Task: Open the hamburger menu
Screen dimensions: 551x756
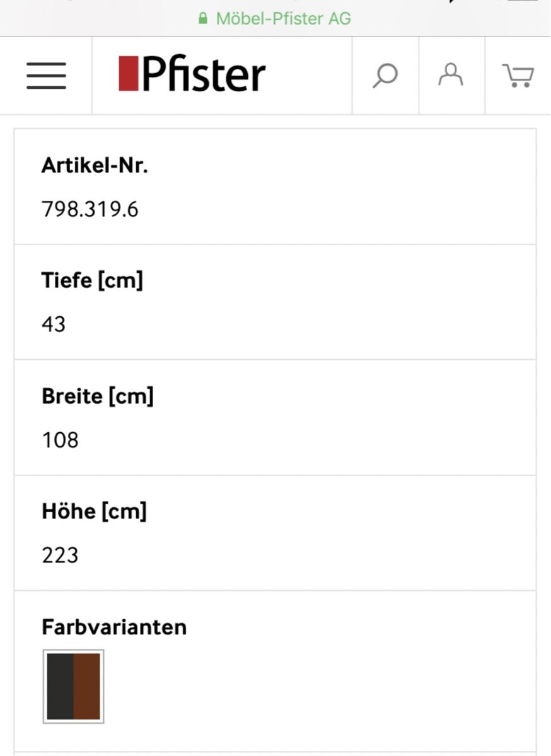Action: tap(46, 76)
